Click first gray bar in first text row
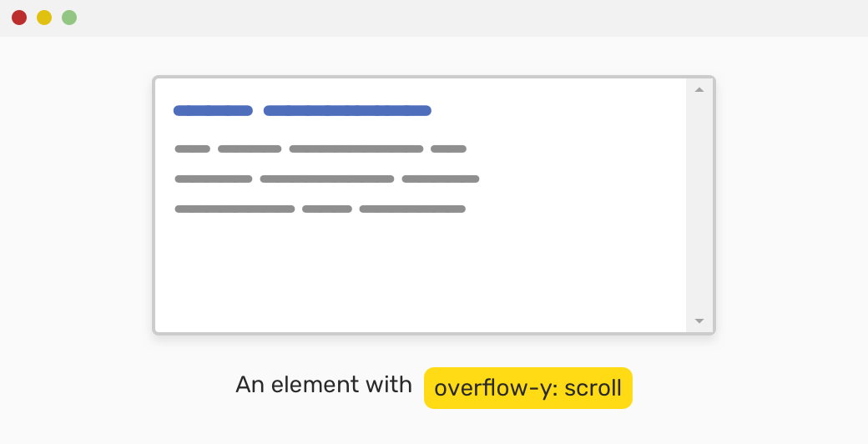 (193, 149)
